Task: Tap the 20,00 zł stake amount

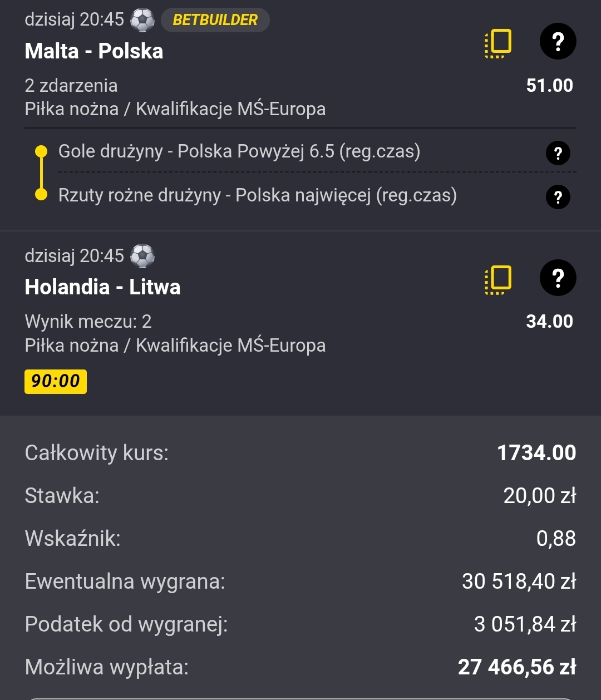Action: (539, 495)
